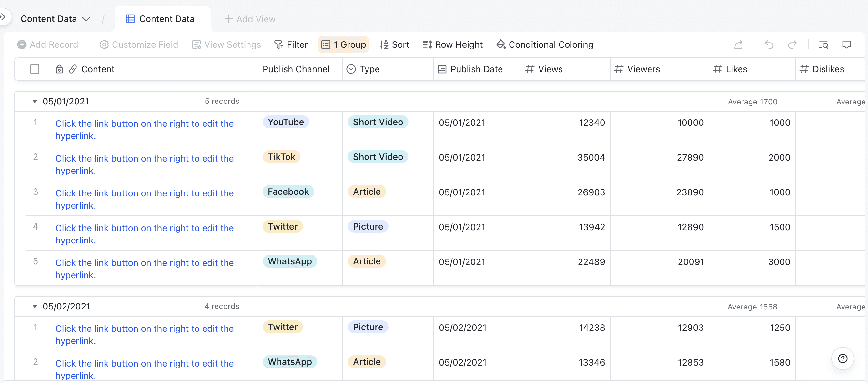Click the undo arrow icon
Screen dimensions: 868x383
pyautogui.click(x=769, y=44)
